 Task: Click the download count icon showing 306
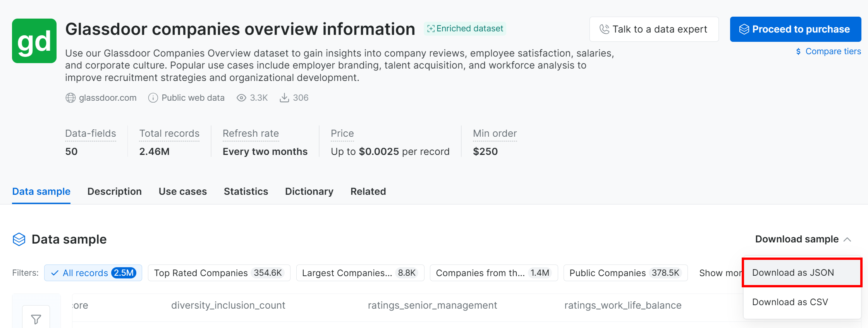[284, 98]
